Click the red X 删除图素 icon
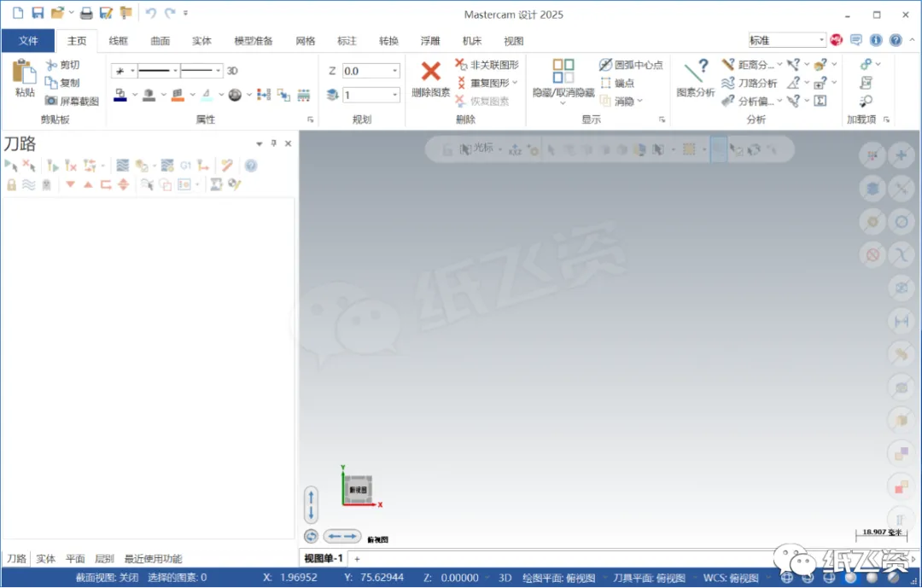Viewport: 922px width, 588px height. pos(431,72)
